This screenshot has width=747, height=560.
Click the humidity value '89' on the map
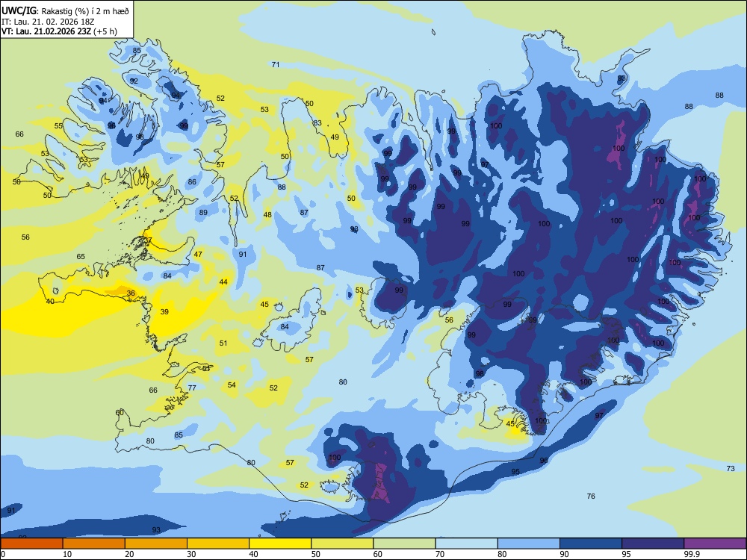tap(203, 212)
